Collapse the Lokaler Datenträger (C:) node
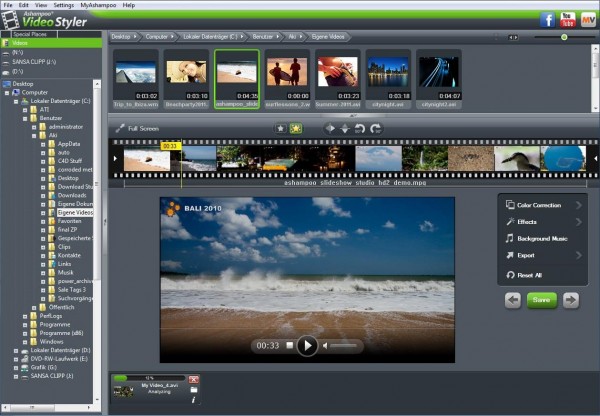Image resolution: width=600 pixels, height=416 pixels. pyautogui.click(x=16, y=101)
